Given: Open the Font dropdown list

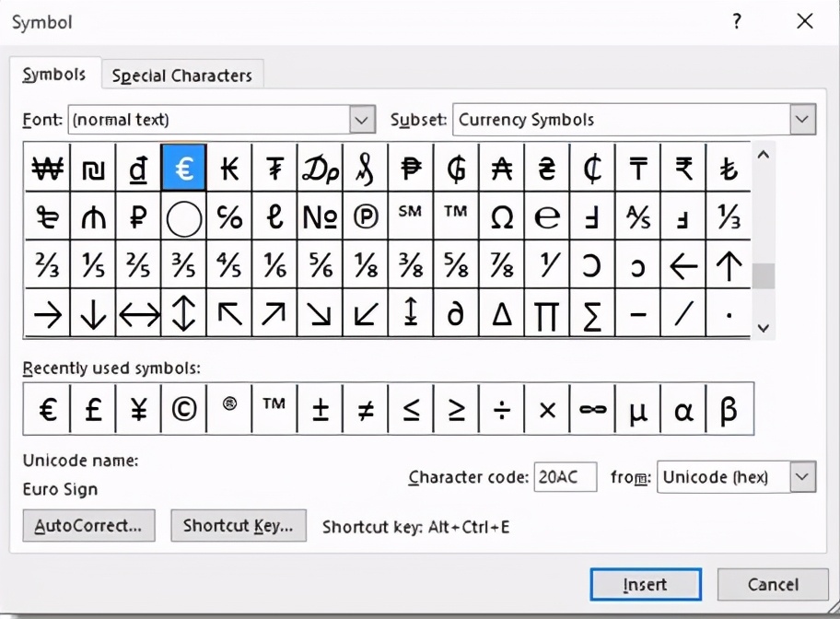Looking at the screenshot, I should 362,120.
